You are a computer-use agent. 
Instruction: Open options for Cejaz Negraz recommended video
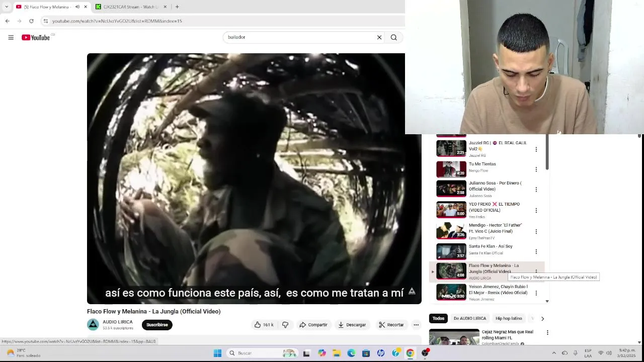click(547, 332)
